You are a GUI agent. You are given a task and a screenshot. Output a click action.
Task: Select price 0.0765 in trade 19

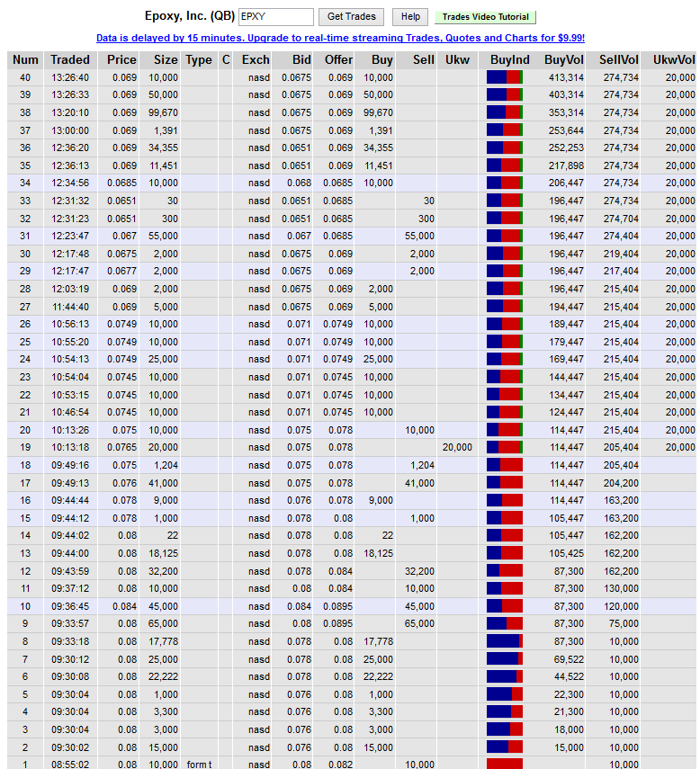(x=121, y=447)
